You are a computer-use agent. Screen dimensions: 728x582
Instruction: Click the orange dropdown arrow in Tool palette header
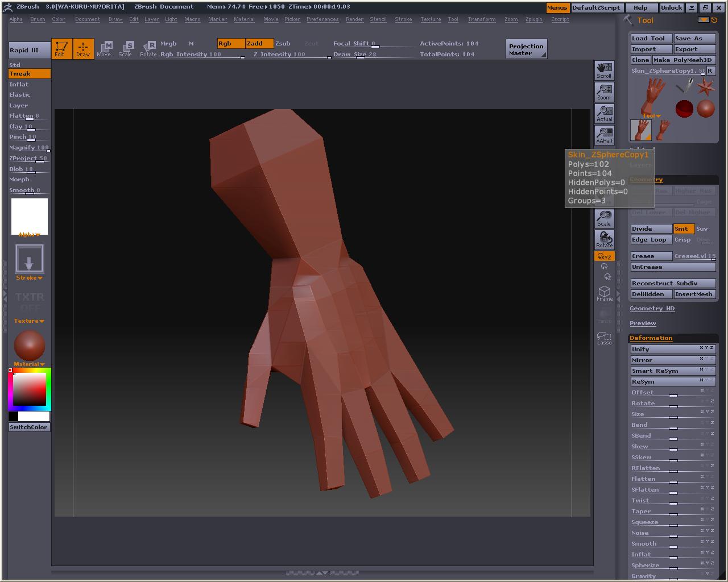[704, 20]
